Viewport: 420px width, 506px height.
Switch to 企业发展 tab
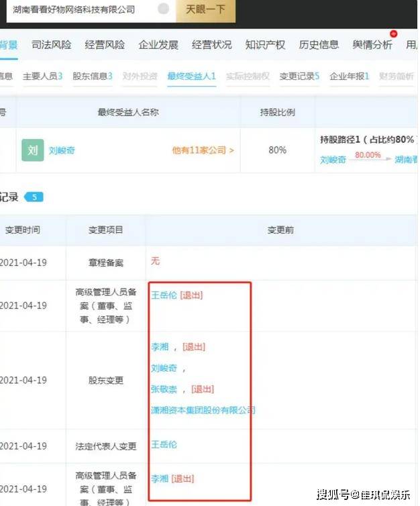pyautogui.click(x=158, y=45)
